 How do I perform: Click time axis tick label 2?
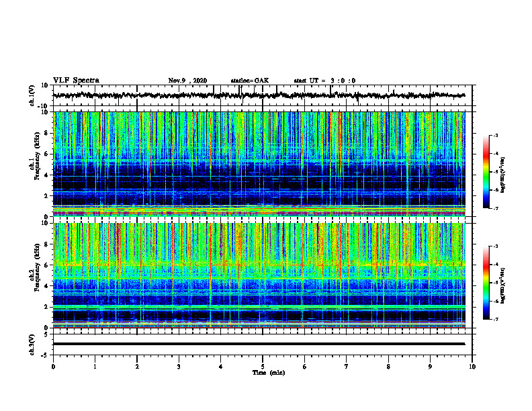tap(137, 367)
